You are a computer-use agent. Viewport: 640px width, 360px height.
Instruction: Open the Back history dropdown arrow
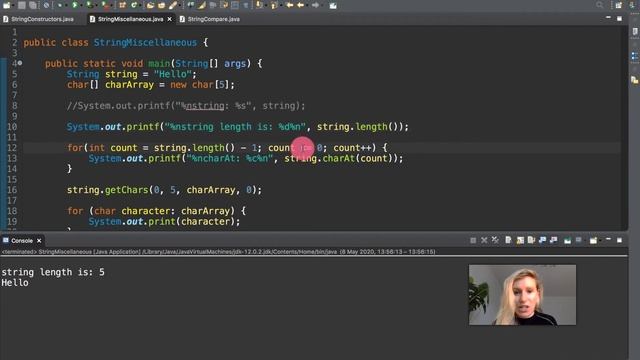[x=307, y=6]
